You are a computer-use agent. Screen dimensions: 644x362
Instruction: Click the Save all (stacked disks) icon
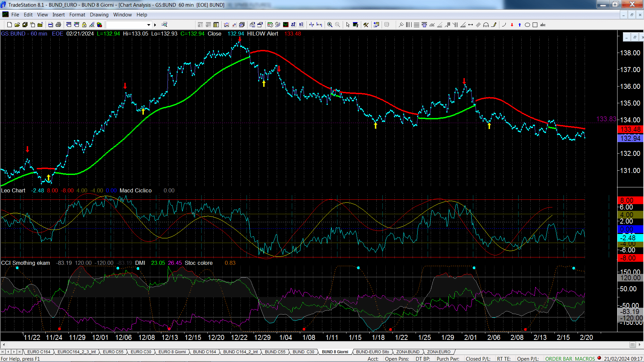tap(25, 25)
